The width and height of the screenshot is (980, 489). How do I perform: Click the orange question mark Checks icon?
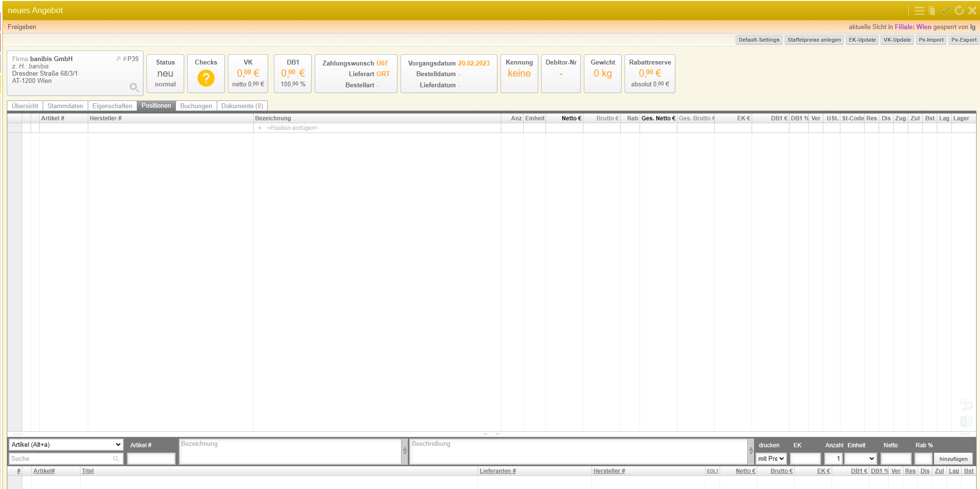pos(206,78)
